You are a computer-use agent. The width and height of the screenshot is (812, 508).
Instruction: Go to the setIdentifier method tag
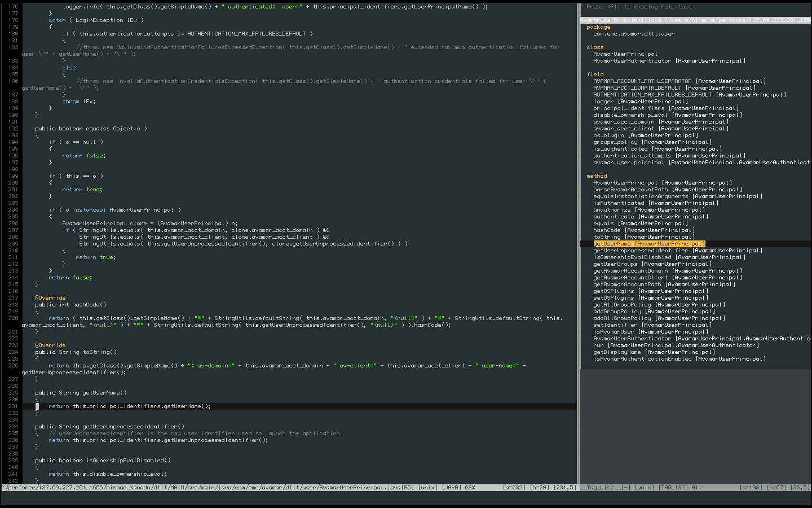pyautogui.click(x=652, y=325)
